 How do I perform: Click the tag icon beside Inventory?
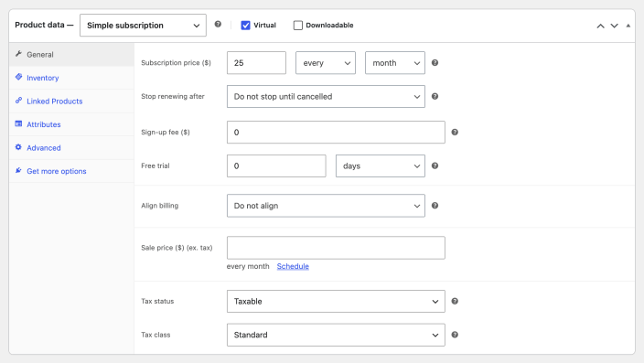coord(18,77)
